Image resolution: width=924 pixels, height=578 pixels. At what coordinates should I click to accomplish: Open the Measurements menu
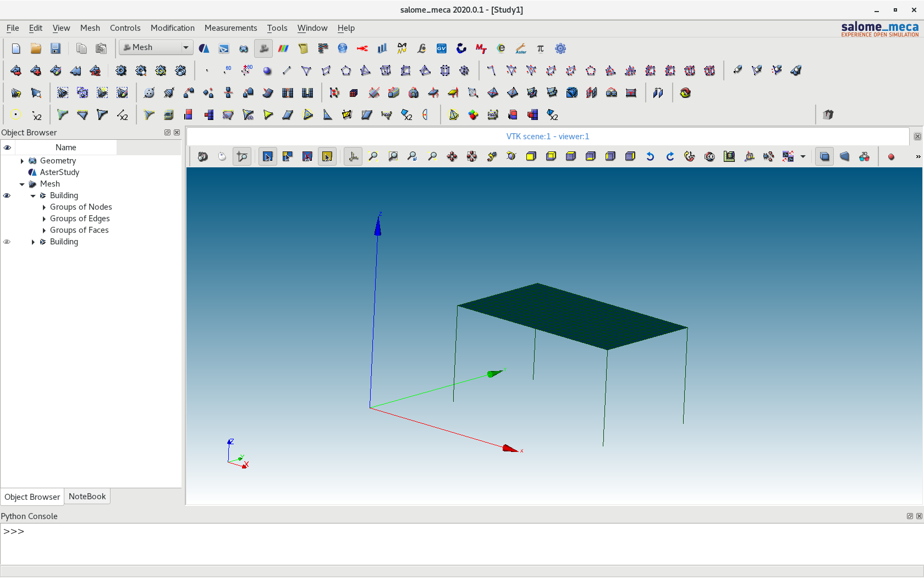pos(230,28)
